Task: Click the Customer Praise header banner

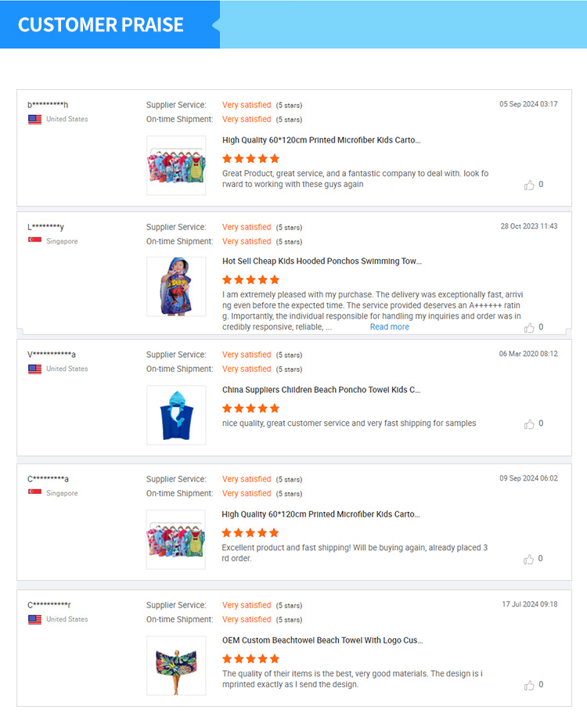Action: pyautogui.click(x=101, y=25)
